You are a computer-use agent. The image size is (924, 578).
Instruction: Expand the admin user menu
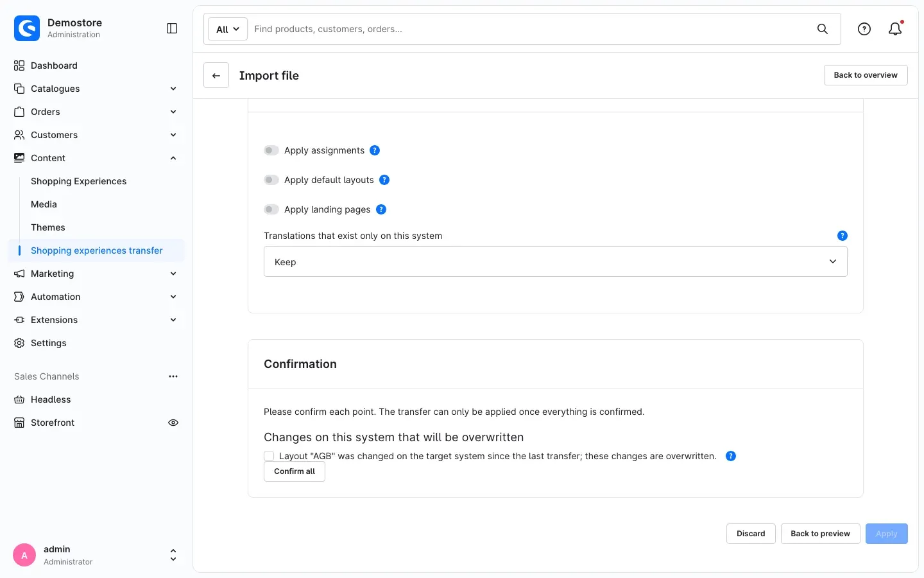(x=173, y=555)
